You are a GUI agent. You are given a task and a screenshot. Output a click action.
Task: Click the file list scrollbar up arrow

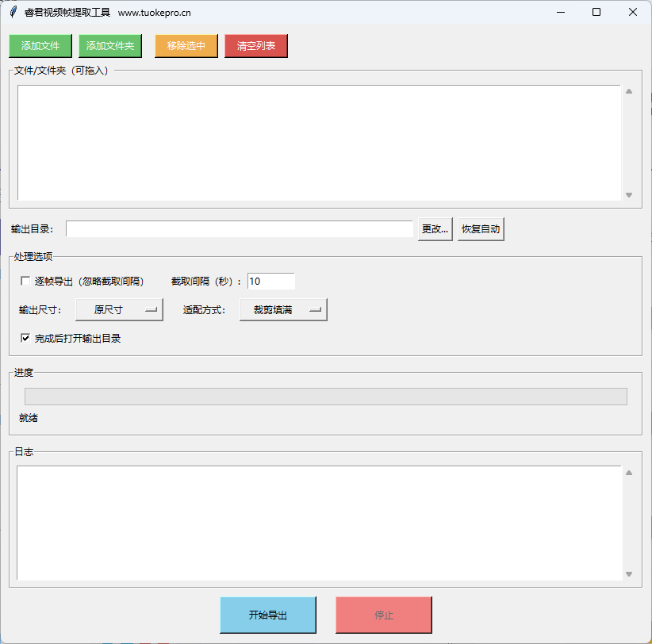point(629,91)
